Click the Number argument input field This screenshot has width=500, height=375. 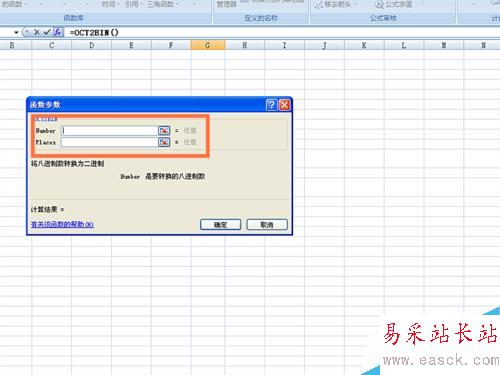(x=109, y=130)
